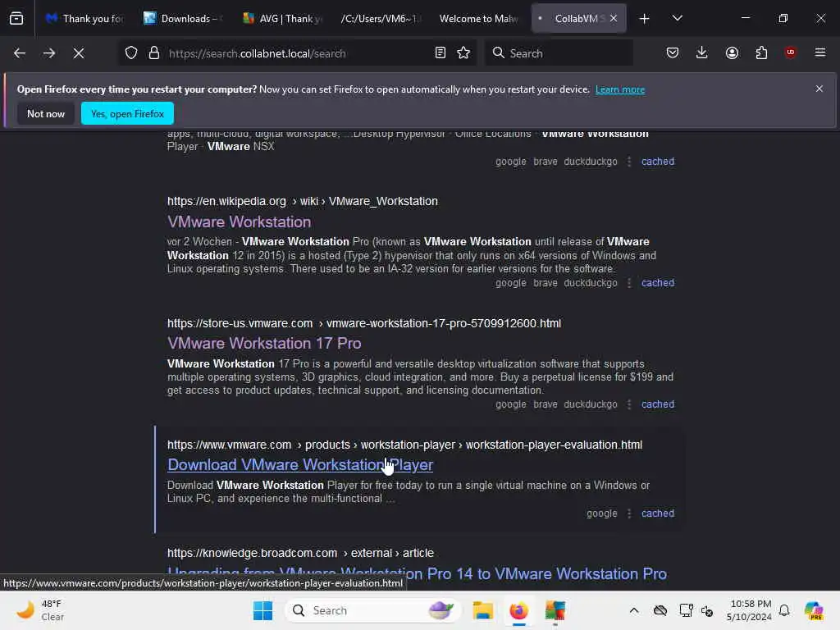Expand engine options for Workstation Player result
This screenshot has width=840, height=630.
(629, 514)
